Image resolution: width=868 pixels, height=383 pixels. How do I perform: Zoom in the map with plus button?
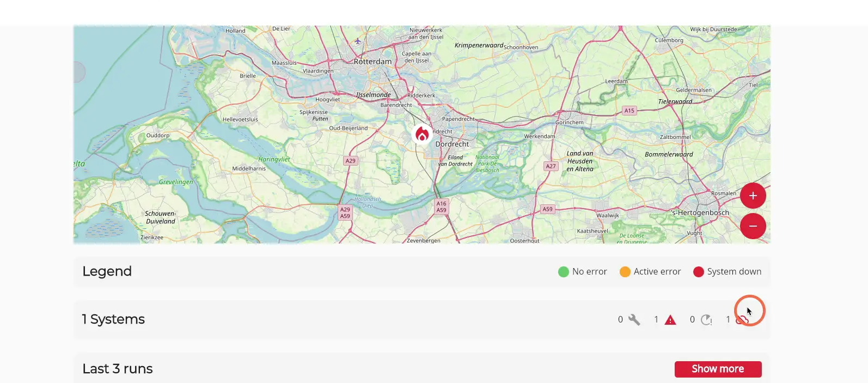[x=753, y=196]
